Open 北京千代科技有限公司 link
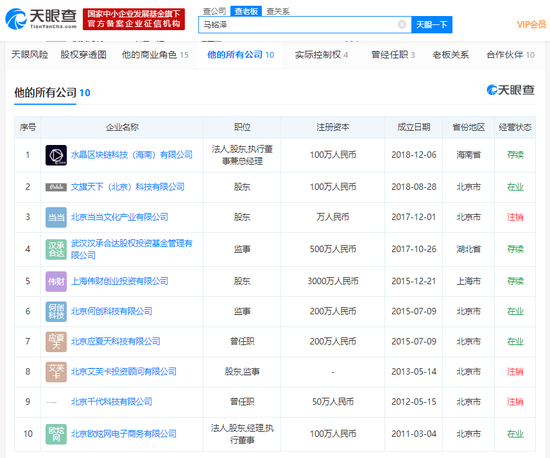 pyautogui.click(x=112, y=402)
